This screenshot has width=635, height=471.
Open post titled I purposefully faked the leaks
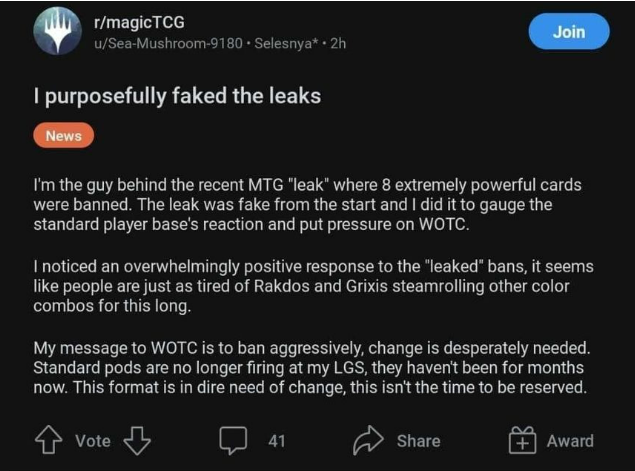[x=177, y=97]
